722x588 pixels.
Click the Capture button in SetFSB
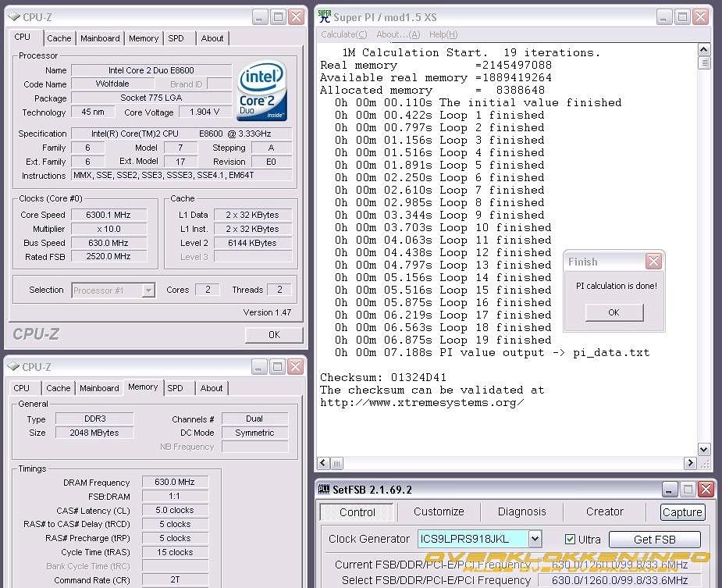click(682, 512)
